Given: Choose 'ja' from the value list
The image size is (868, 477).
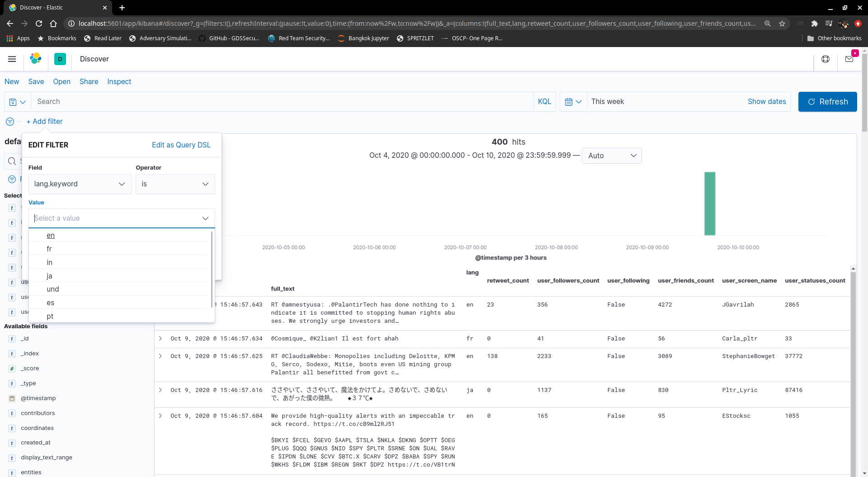Looking at the screenshot, I should pos(49,276).
